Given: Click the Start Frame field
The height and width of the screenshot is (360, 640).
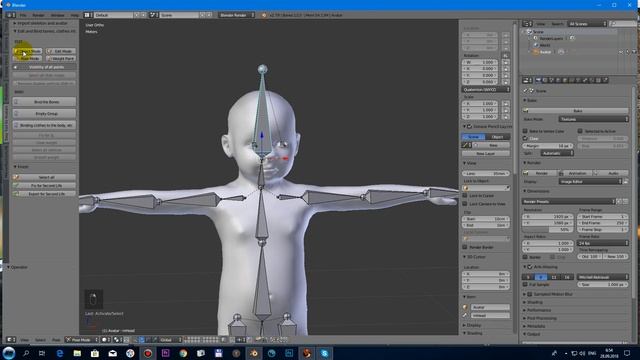Looking at the screenshot, I should pyautogui.click(x=603, y=217).
